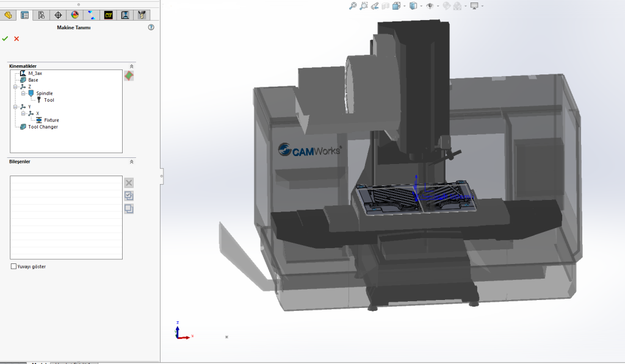The image size is (625, 364).
Task: Collapse the Kinematikler section
Action: coord(131,66)
